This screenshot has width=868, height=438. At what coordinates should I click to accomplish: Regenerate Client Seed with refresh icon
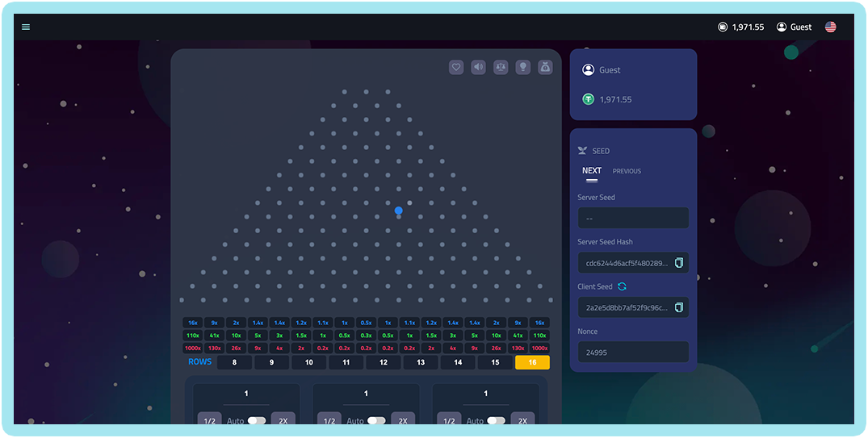click(623, 286)
